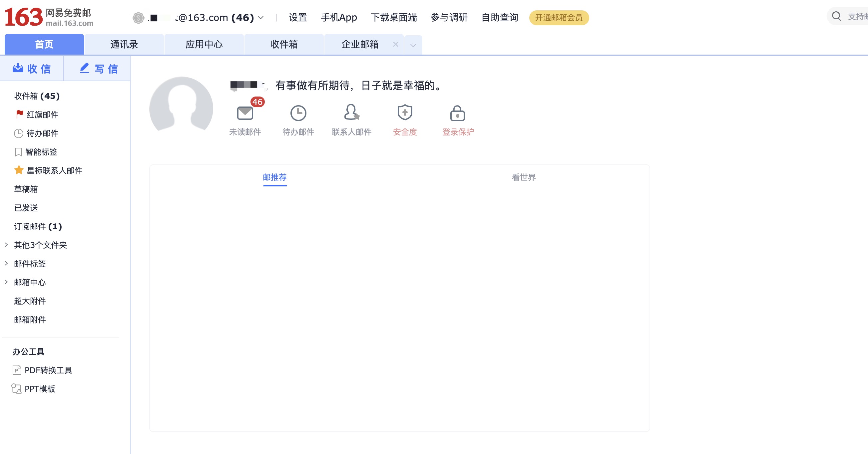Open 收件箱 (45) folder
The image size is (868, 454).
(x=37, y=96)
